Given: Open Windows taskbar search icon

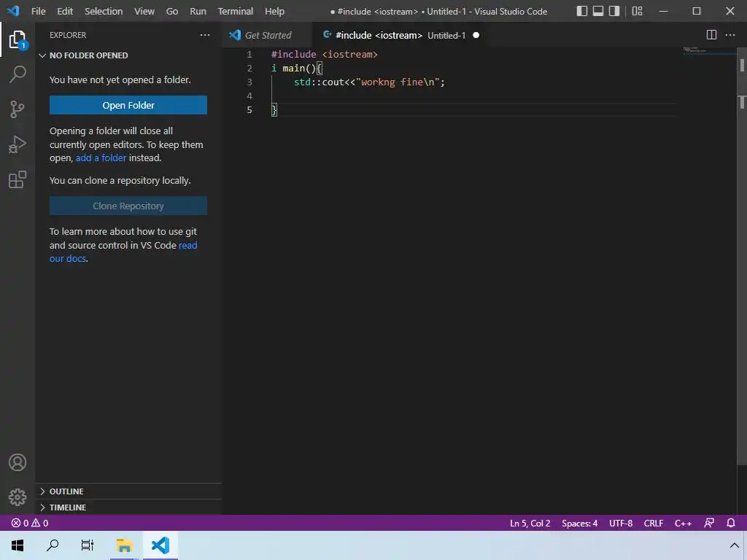Looking at the screenshot, I should pyautogui.click(x=53, y=545).
